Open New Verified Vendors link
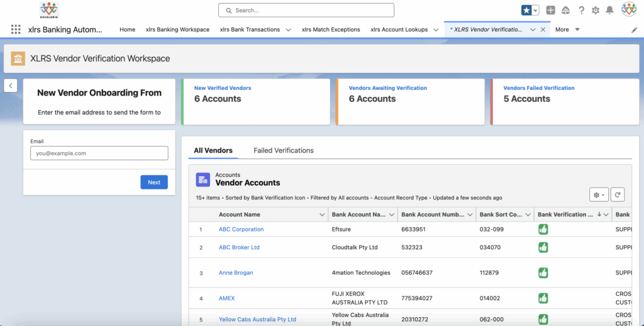The image size is (644, 326). [x=223, y=88]
